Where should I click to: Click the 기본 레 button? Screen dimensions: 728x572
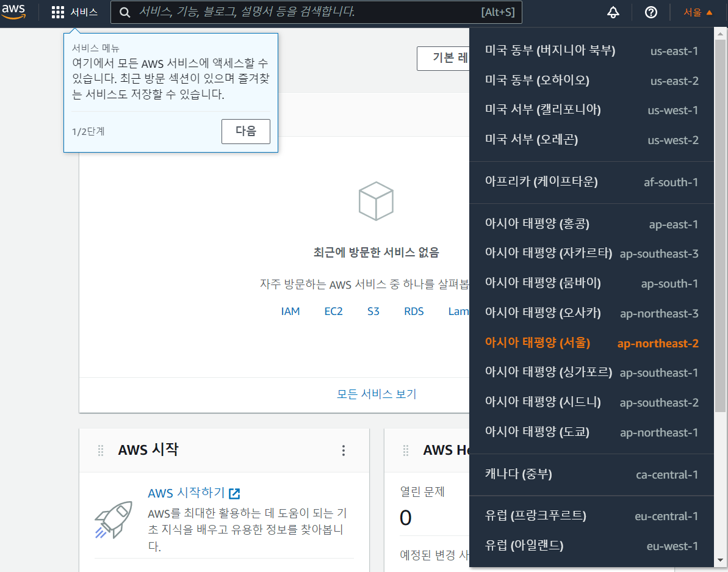tap(444, 58)
